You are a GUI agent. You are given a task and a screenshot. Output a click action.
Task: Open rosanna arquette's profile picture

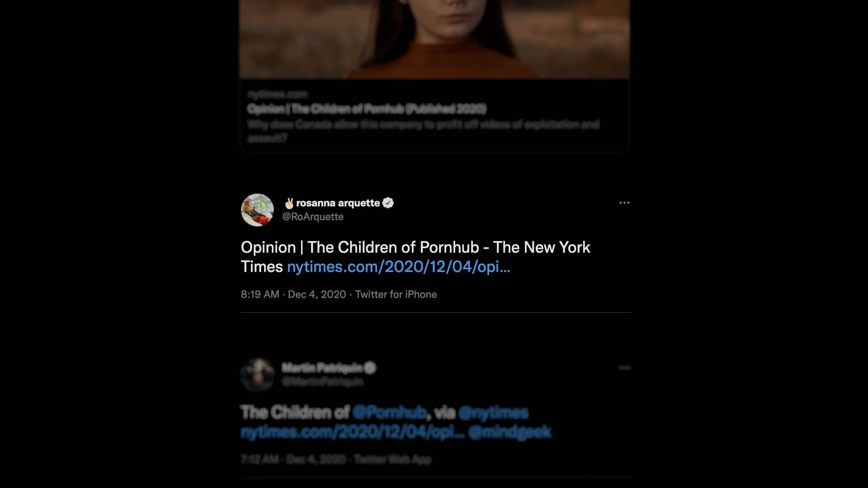coord(257,210)
